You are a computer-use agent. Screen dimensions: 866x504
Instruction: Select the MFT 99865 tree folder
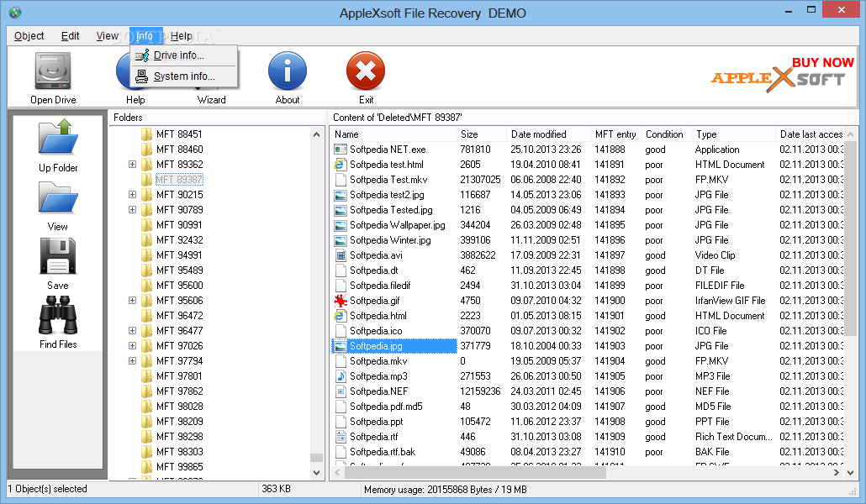[179, 467]
